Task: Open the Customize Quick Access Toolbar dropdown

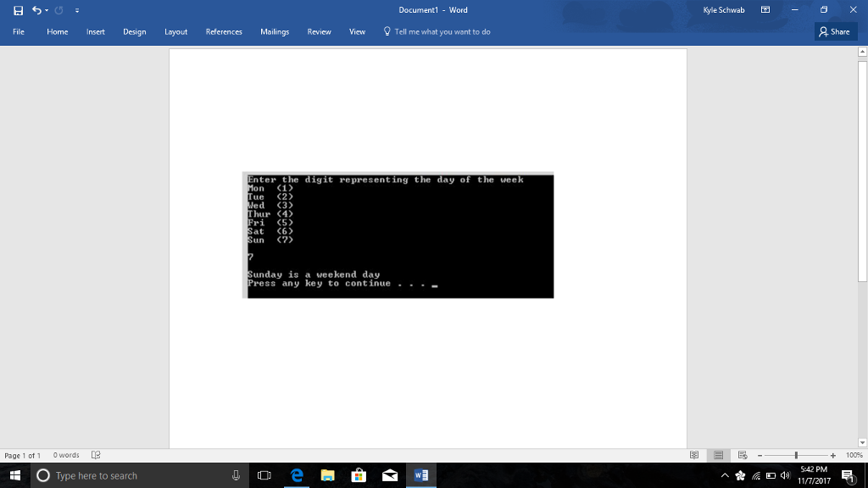Action: 76,9
